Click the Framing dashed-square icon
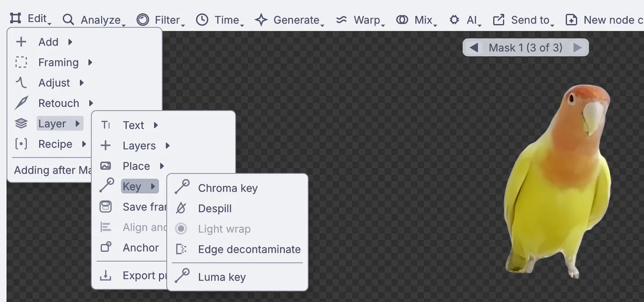The image size is (644, 302). pos(21,62)
